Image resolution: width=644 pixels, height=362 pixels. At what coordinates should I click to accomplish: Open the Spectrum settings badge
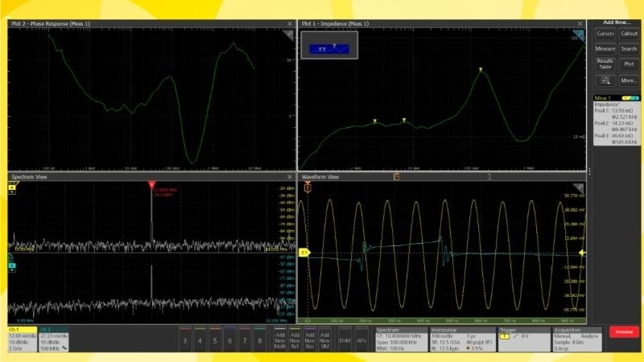click(x=401, y=339)
